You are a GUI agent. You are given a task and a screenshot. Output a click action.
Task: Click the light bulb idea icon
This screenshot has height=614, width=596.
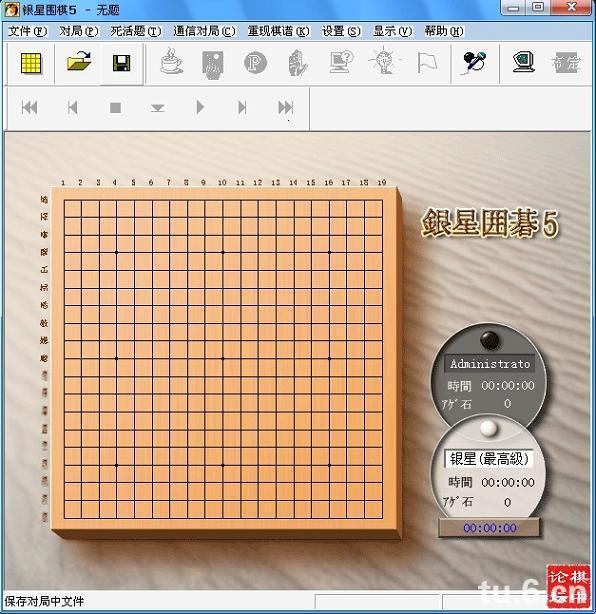tap(385, 60)
